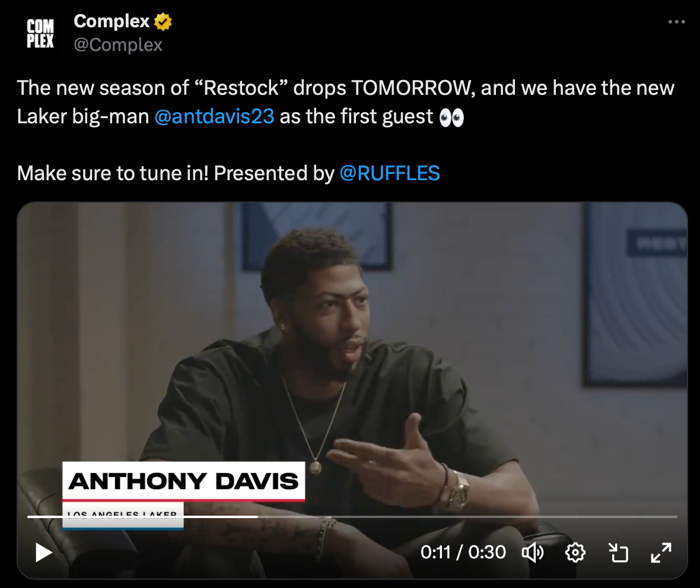Mute the video volume speaker icon

coord(533,552)
